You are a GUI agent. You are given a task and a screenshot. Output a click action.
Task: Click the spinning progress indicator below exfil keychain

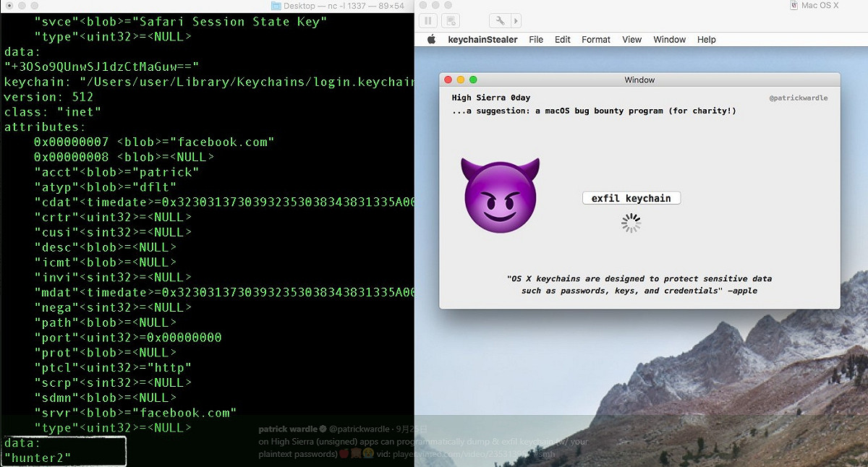pos(631,223)
